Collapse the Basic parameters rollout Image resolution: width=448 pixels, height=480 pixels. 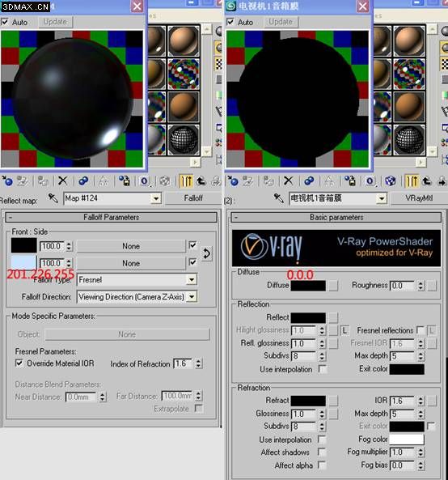click(336, 218)
